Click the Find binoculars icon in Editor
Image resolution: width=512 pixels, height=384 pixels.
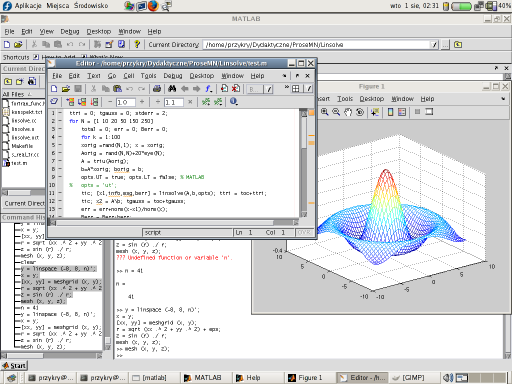point(172,89)
